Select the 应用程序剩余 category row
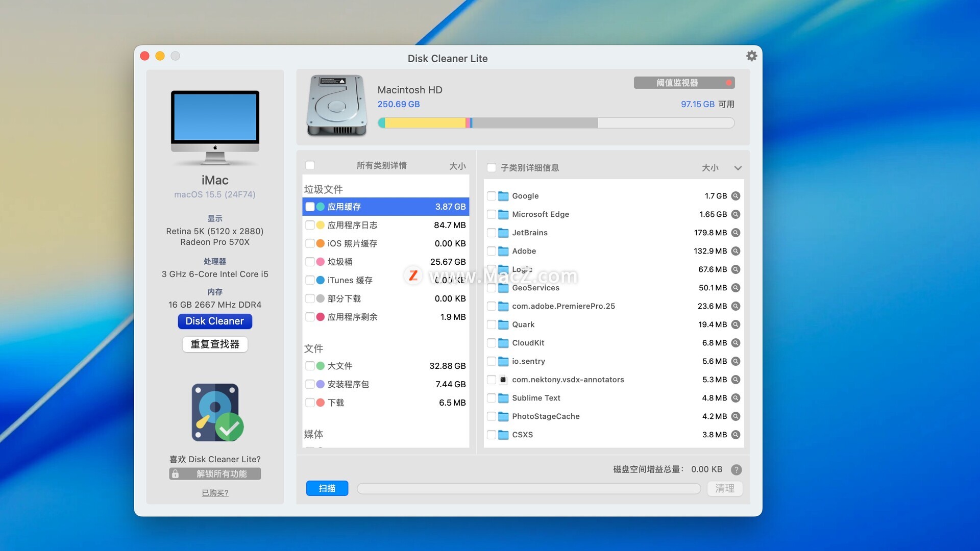 (386, 317)
